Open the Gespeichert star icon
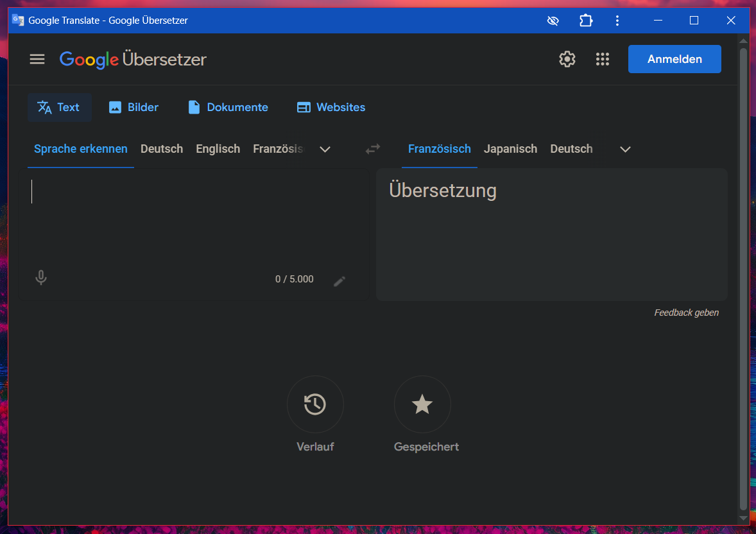The image size is (756, 534). coord(422,404)
